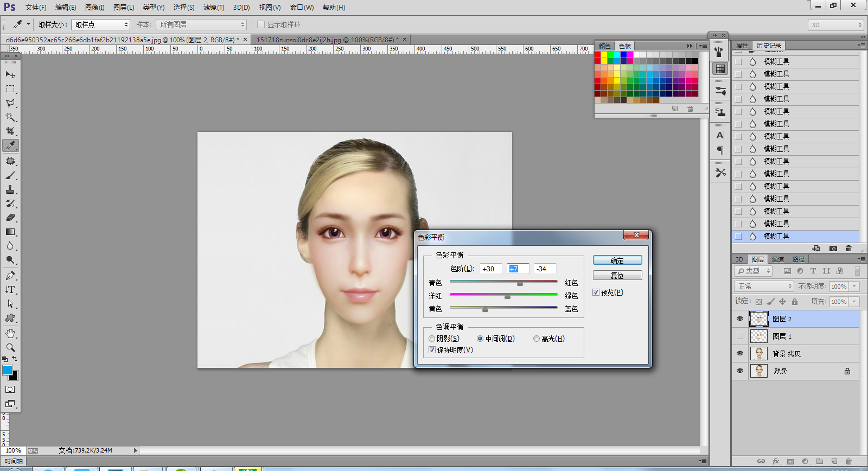Uncheck the 预览 preview checkbox
The width and height of the screenshot is (868, 471).
[596, 292]
